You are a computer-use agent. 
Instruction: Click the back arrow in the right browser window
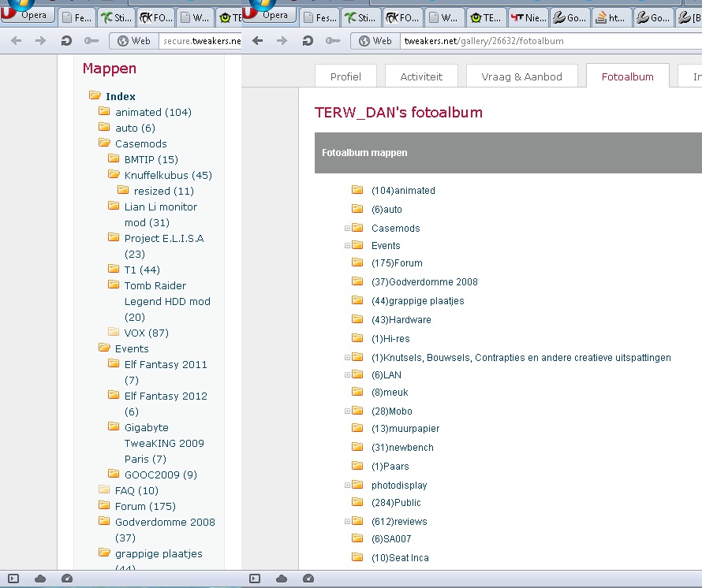point(257,41)
